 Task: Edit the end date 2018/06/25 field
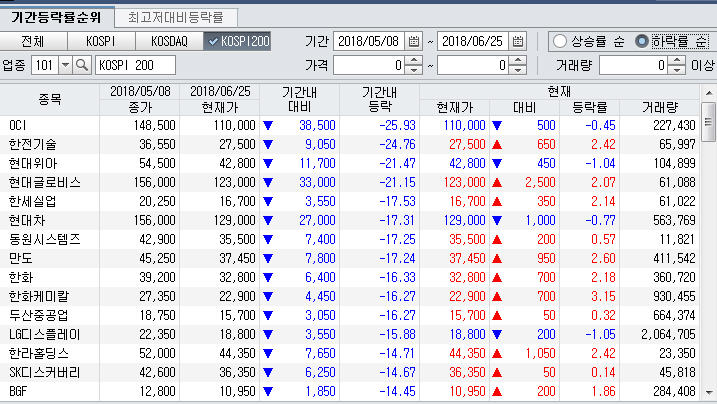coord(473,42)
